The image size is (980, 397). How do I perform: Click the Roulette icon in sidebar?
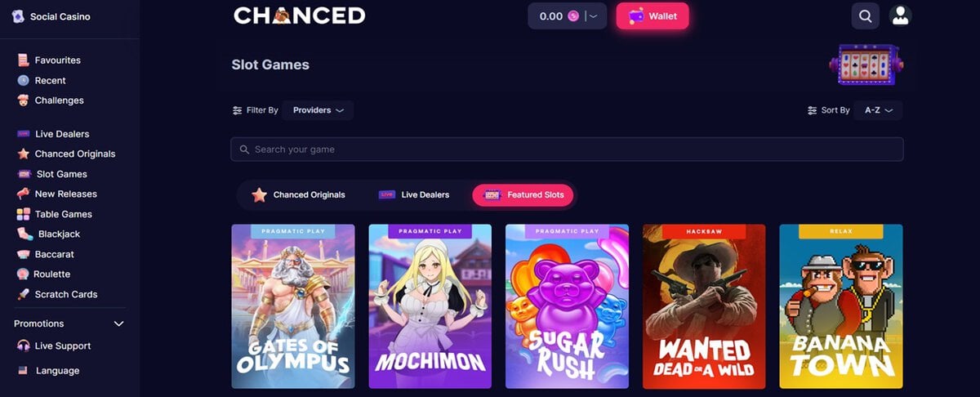23,274
